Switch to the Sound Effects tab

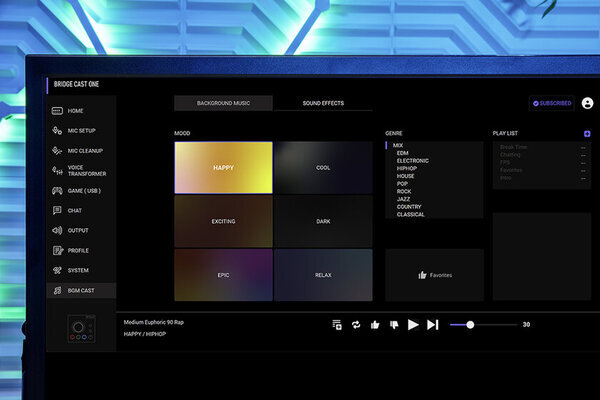[x=322, y=103]
